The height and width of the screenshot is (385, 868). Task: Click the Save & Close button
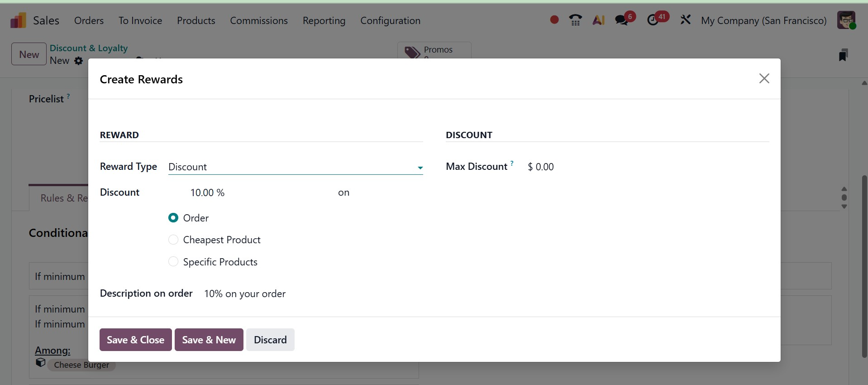[x=135, y=340]
